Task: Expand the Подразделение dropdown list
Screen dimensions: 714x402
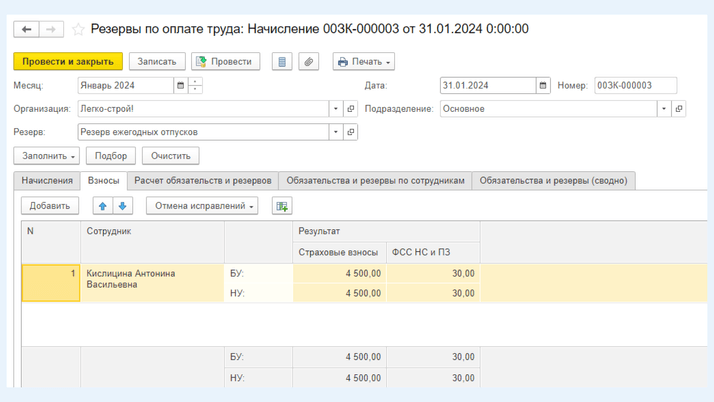Action: 664,109
